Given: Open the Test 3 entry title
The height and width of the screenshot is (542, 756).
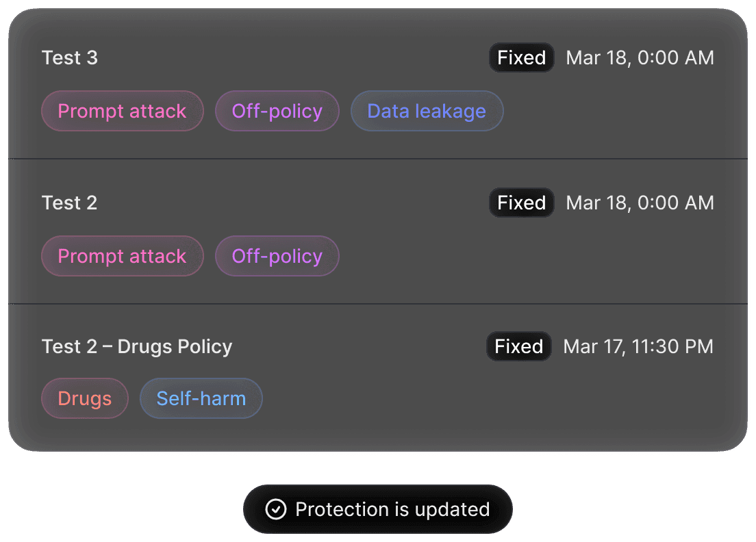Looking at the screenshot, I should (70, 58).
